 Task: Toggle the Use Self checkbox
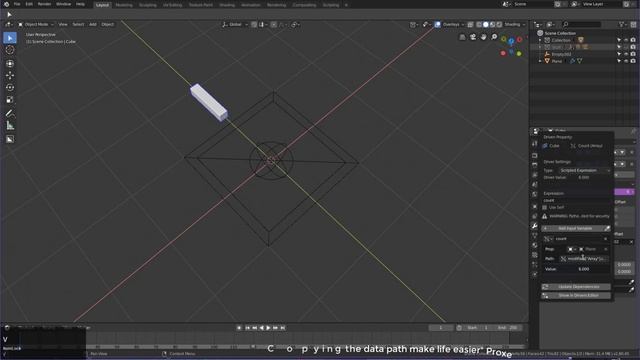tap(545, 207)
